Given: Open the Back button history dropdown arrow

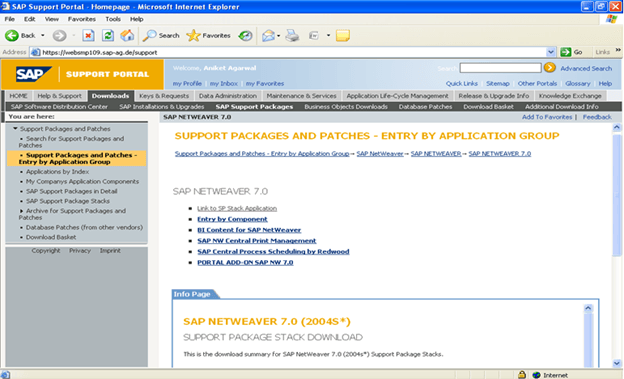Looking at the screenshot, I should point(43,35).
